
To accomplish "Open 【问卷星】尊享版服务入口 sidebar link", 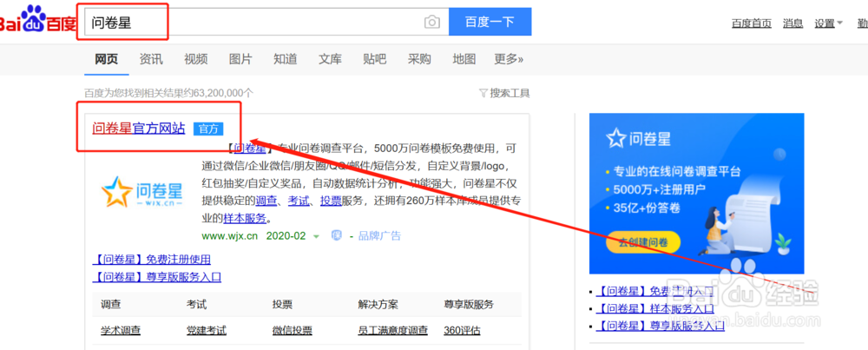I will (661, 327).
